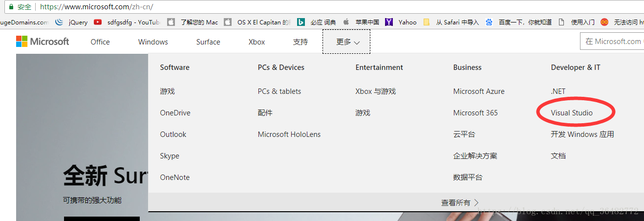Open the Surface nav item
The width and height of the screenshot is (644, 221).
(208, 42)
